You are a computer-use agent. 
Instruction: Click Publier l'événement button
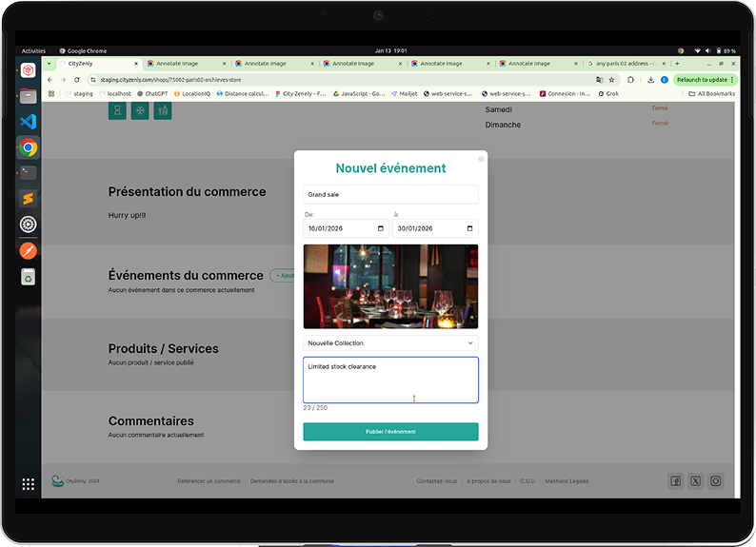(390, 432)
